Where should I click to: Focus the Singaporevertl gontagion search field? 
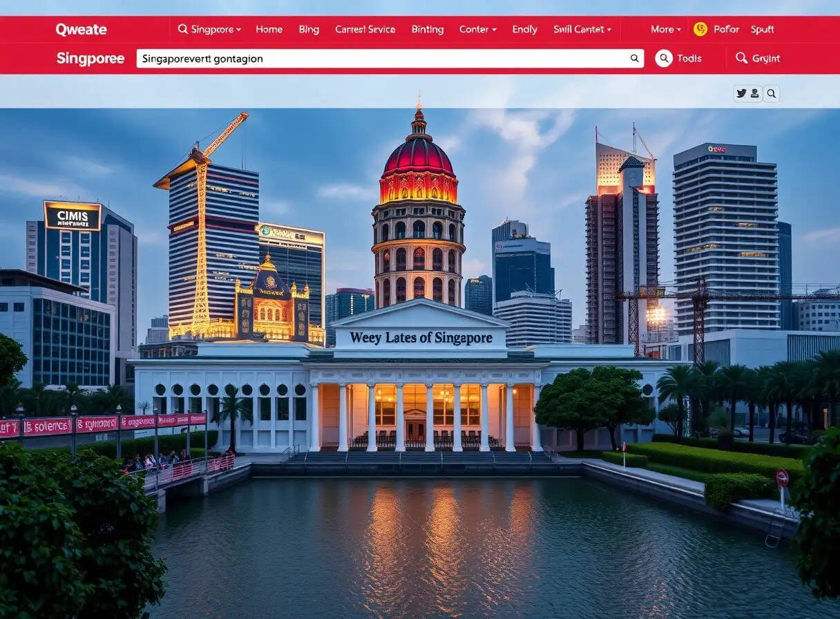click(x=390, y=59)
